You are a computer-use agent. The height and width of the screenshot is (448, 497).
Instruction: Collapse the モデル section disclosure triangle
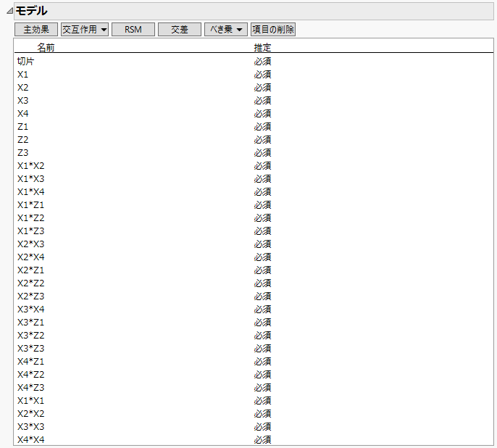click(x=9, y=11)
